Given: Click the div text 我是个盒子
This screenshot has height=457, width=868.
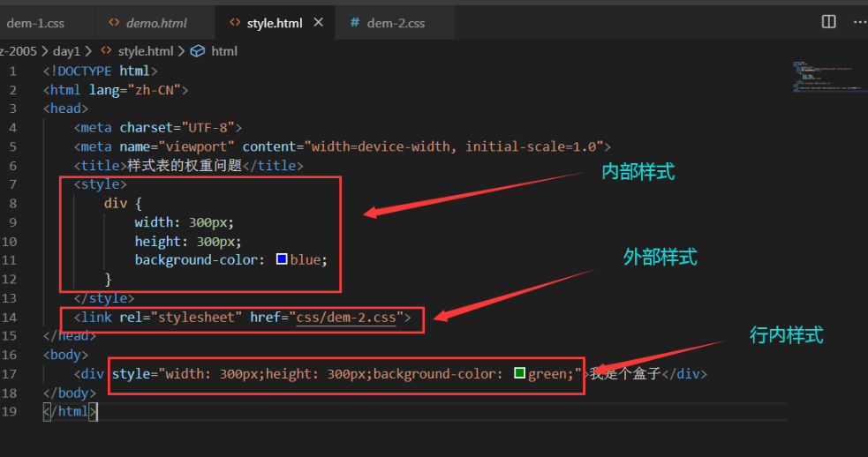Looking at the screenshot, I should click(x=625, y=374).
